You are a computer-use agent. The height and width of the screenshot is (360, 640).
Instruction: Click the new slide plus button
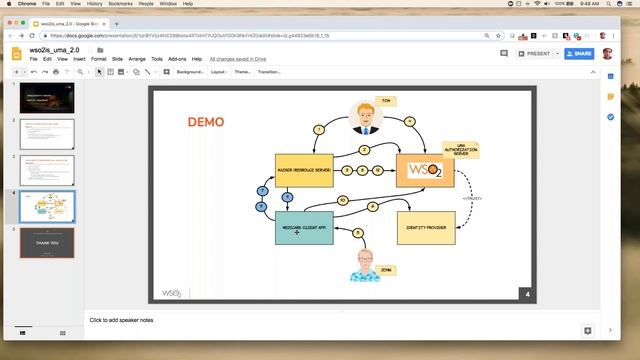16,72
